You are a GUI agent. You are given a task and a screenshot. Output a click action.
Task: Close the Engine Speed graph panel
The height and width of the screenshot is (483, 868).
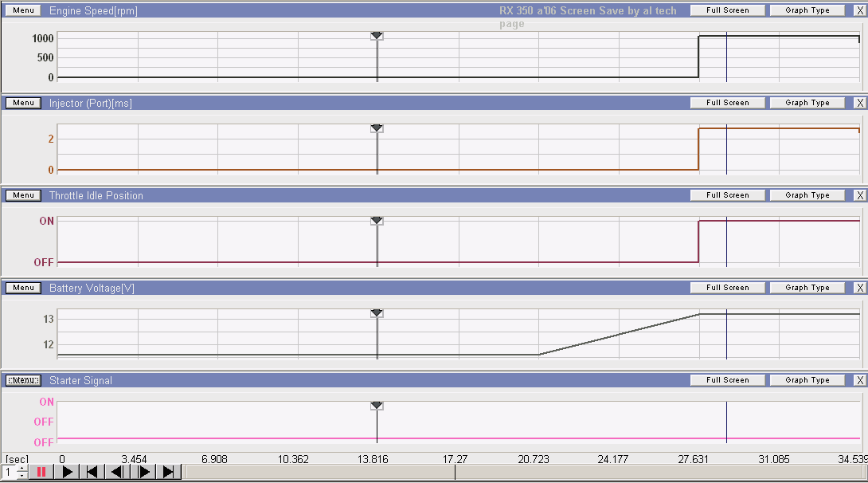859,10
